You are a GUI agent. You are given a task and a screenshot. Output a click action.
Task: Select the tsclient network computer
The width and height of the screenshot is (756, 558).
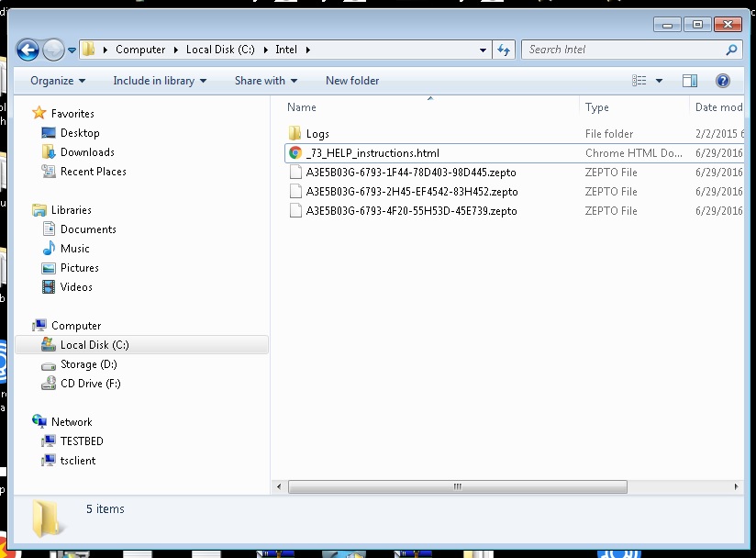coord(78,461)
